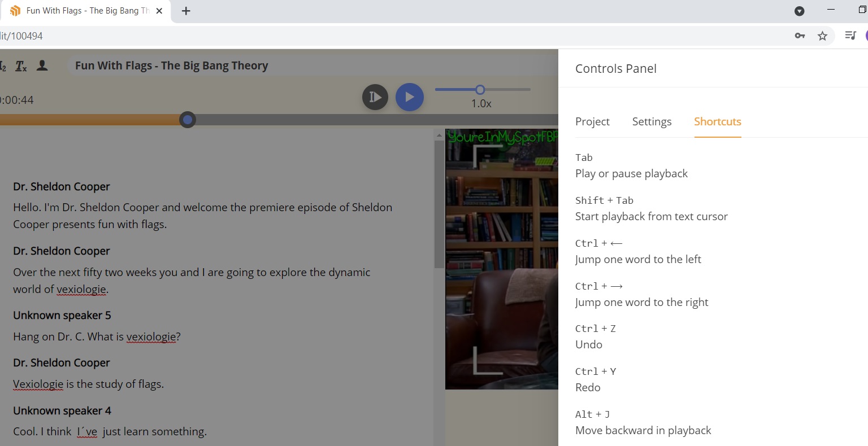This screenshot has width=868, height=446.
Task: Click the 'Ctrl + Z' shortcut key label
Action: (596, 329)
